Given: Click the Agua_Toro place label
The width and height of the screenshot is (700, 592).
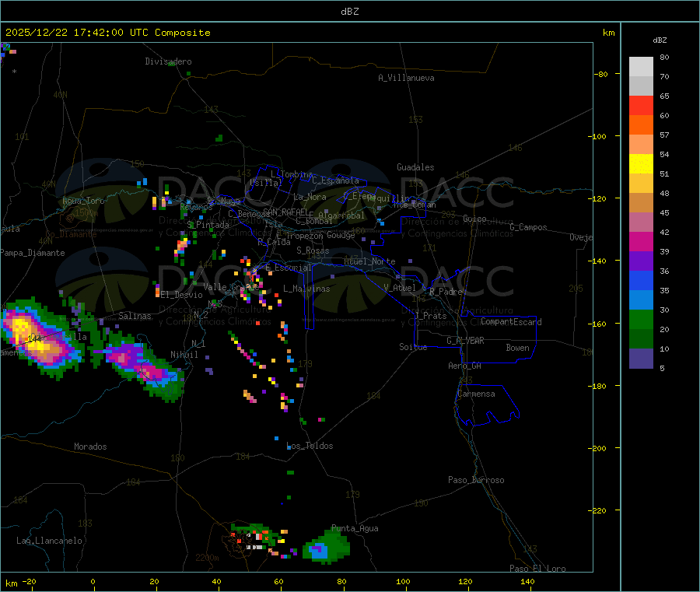Looking at the screenshot, I should tap(83, 201).
